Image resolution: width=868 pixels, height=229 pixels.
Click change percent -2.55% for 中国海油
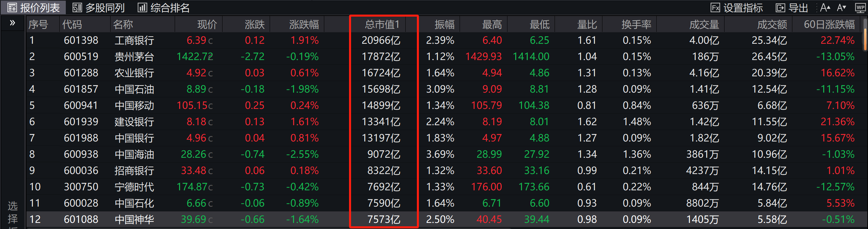pos(302,154)
